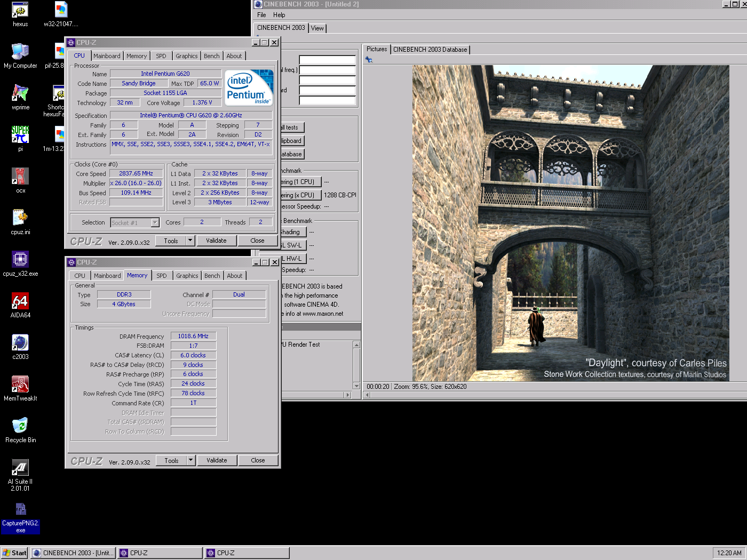
Task: Click upper CPU-Z window title icon
Action: click(x=71, y=43)
